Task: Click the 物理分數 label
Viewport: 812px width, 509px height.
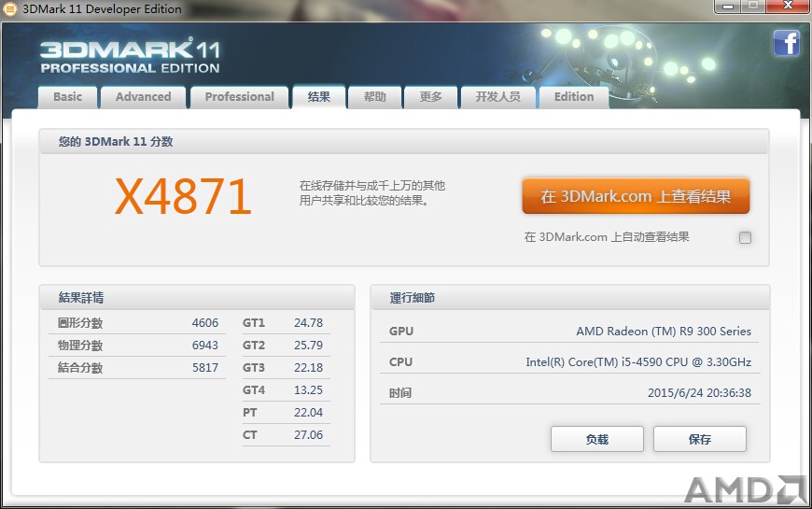Action: point(80,346)
